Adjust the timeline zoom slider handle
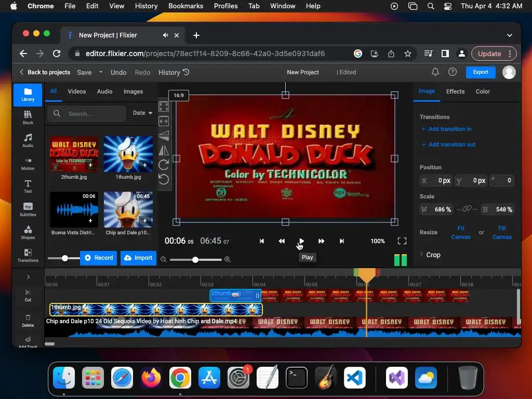 [x=195, y=260]
